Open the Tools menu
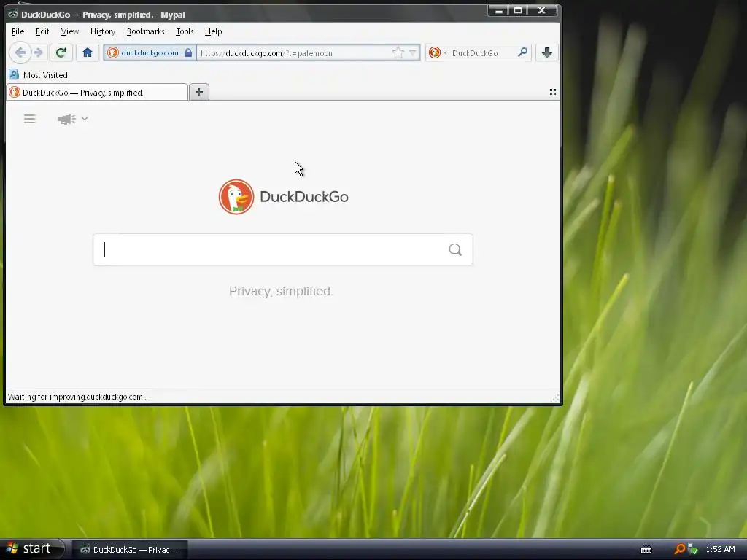Screen dimensions: 747x560 coord(185,31)
